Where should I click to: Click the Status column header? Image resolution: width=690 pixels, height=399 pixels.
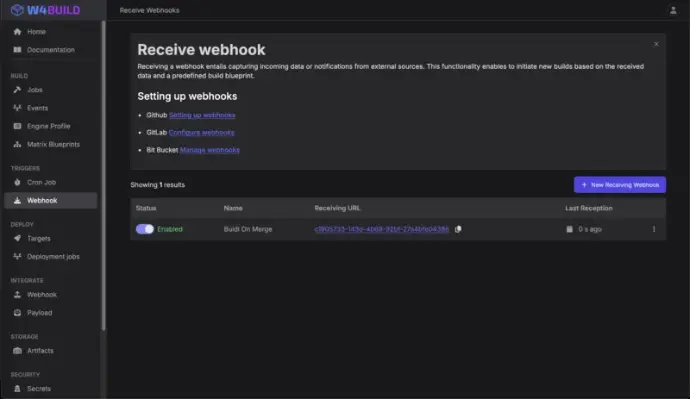coord(146,208)
